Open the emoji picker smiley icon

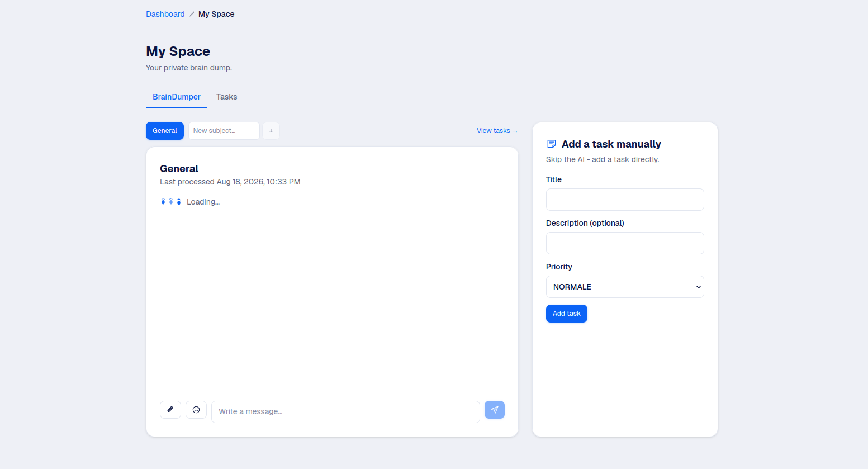click(x=196, y=410)
